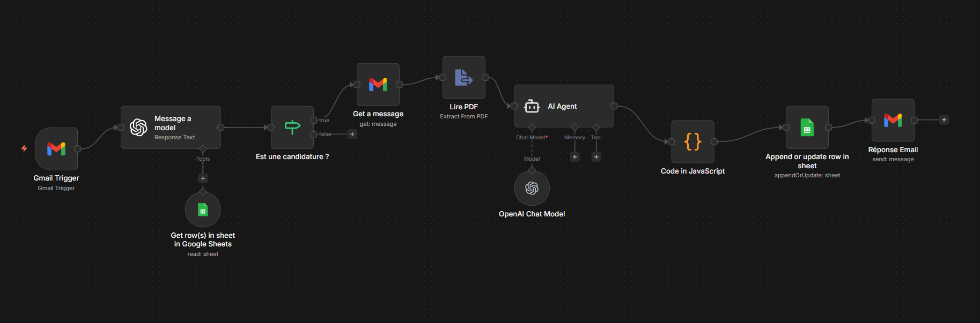980x323 pixels.
Task: Open the Est une candidature ? If node
Action: tap(292, 127)
